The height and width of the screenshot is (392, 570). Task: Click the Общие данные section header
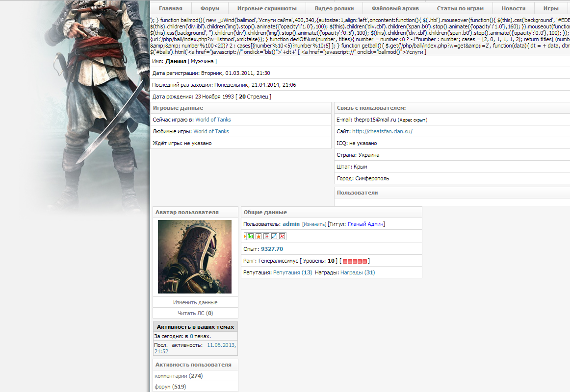(332, 212)
